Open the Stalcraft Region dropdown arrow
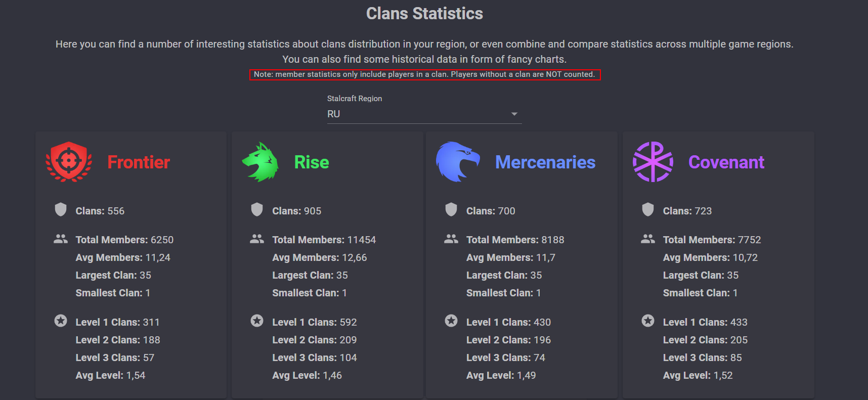 coord(514,114)
